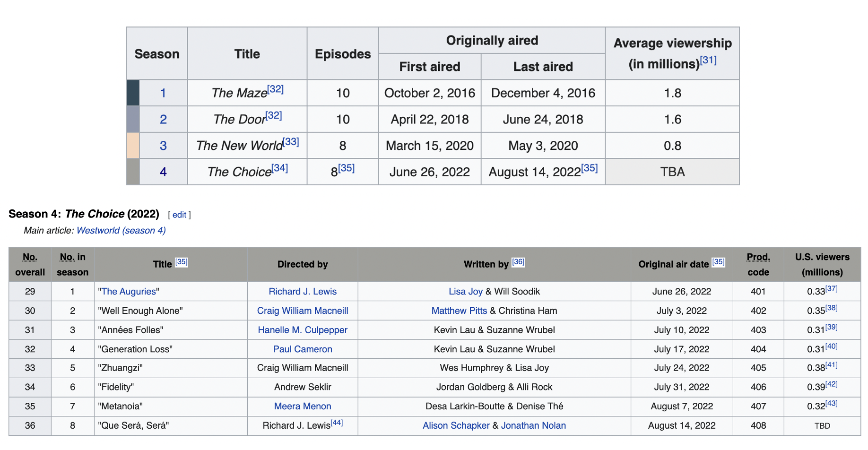Click the edit link for Season 4 section
This screenshot has width=868, height=450.
(179, 215)
